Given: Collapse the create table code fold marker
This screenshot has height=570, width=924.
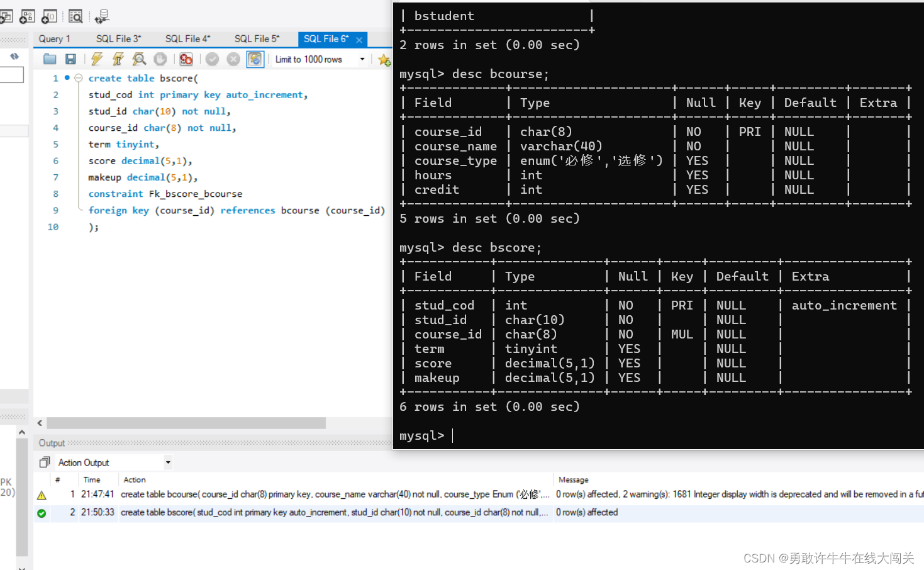Looking at the screenshot, I should click(79, 78).
